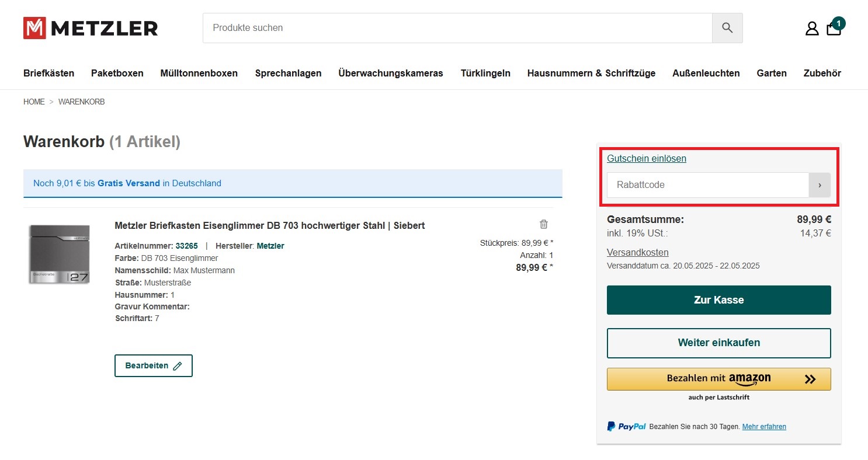This screenshot has width=868, height=460.
Task: Submit the discount code arrow button
Action: [x=820, y=185]
